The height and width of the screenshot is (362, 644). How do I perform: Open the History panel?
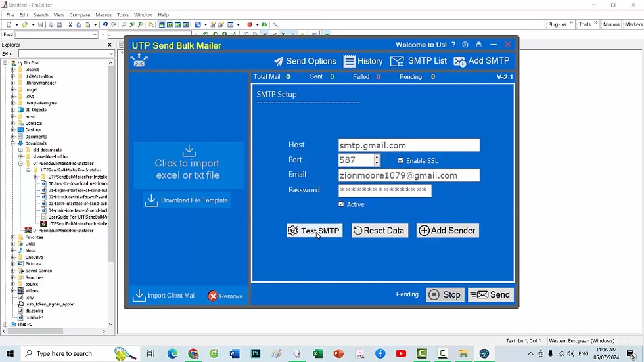pos(363,61)
